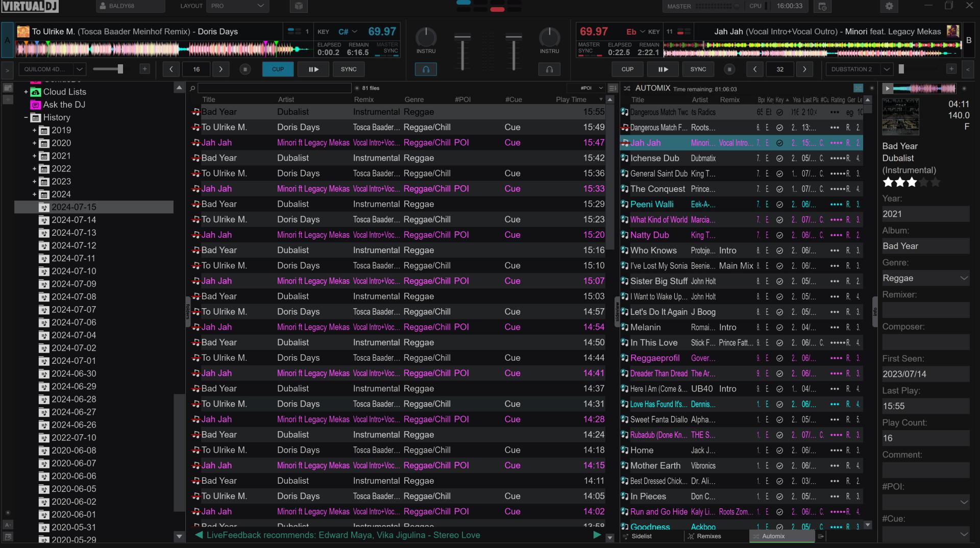Switch to the Sidelist tab
The width and height of the screenshot is (980, 548).
tap(641, 536)
